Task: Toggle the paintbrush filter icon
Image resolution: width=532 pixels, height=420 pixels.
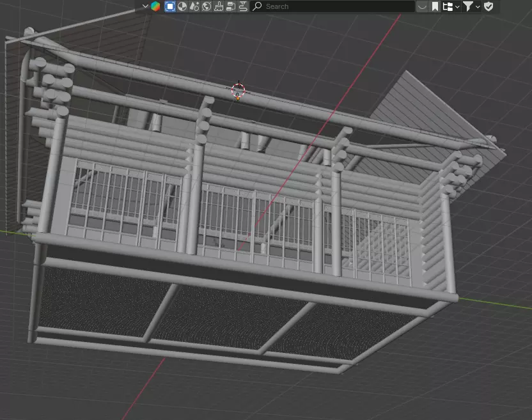Action: point(219,6)
